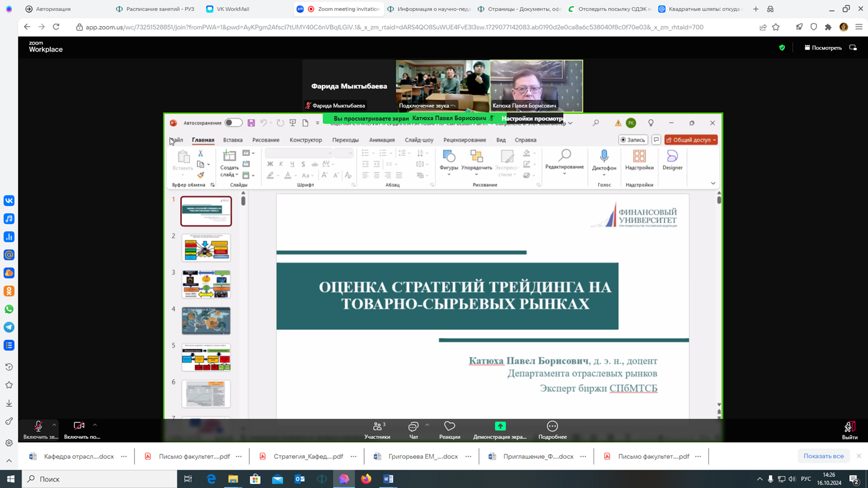Click the Надстройки add-ins icon
Screen dimensions: 868x488
click(x=639, y=160)
